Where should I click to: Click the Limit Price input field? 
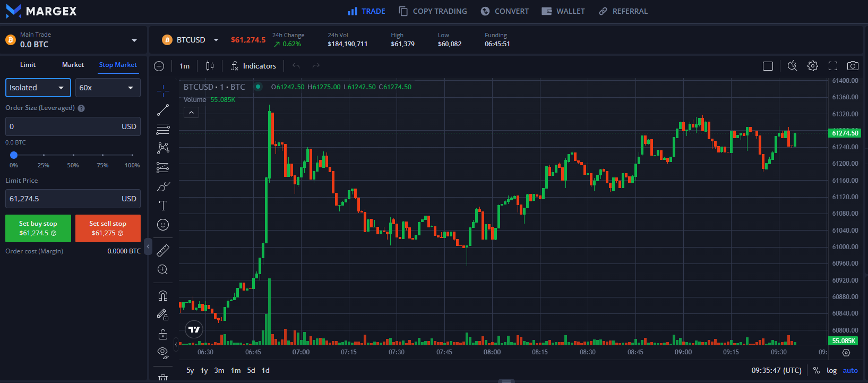64,199
